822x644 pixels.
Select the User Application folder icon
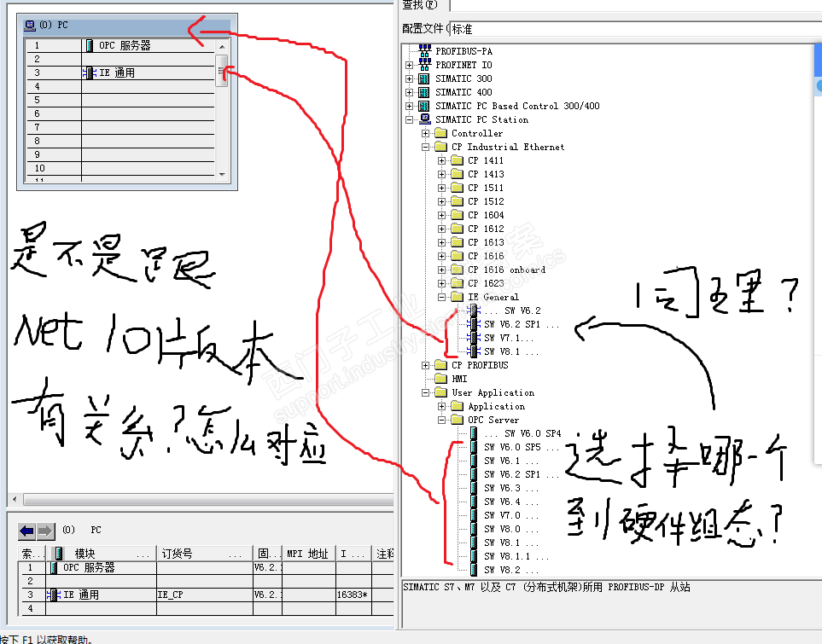point(441,392)
